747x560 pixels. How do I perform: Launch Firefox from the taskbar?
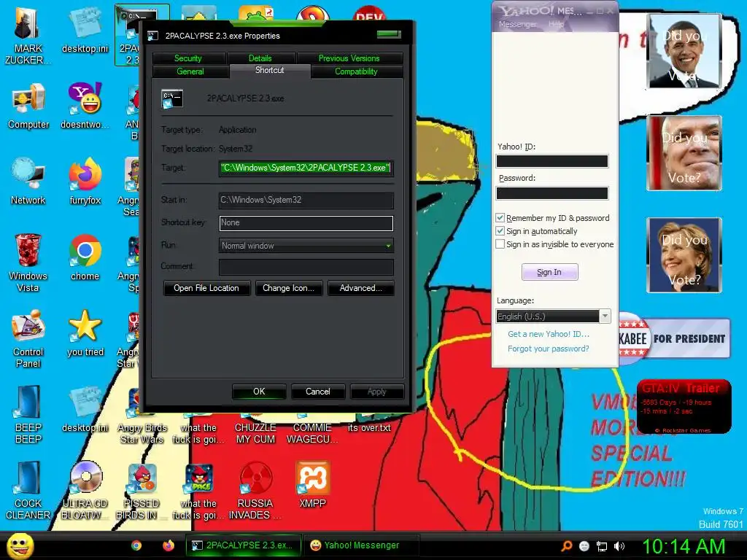click(x=169, y=545)
